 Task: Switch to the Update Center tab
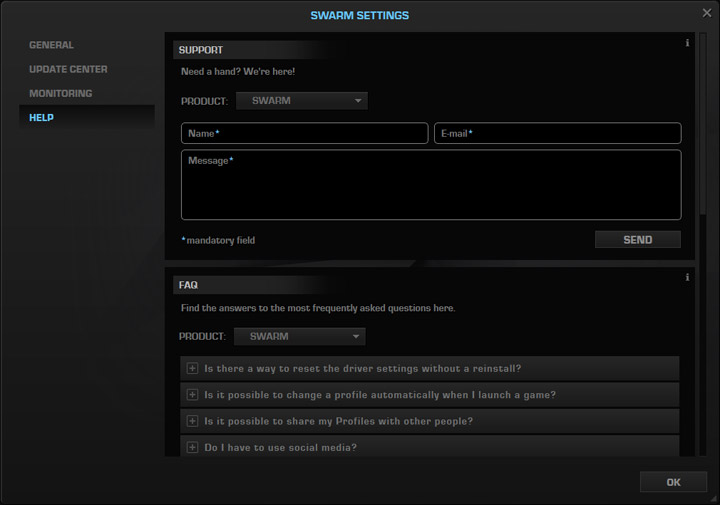[x=68, y=69]
